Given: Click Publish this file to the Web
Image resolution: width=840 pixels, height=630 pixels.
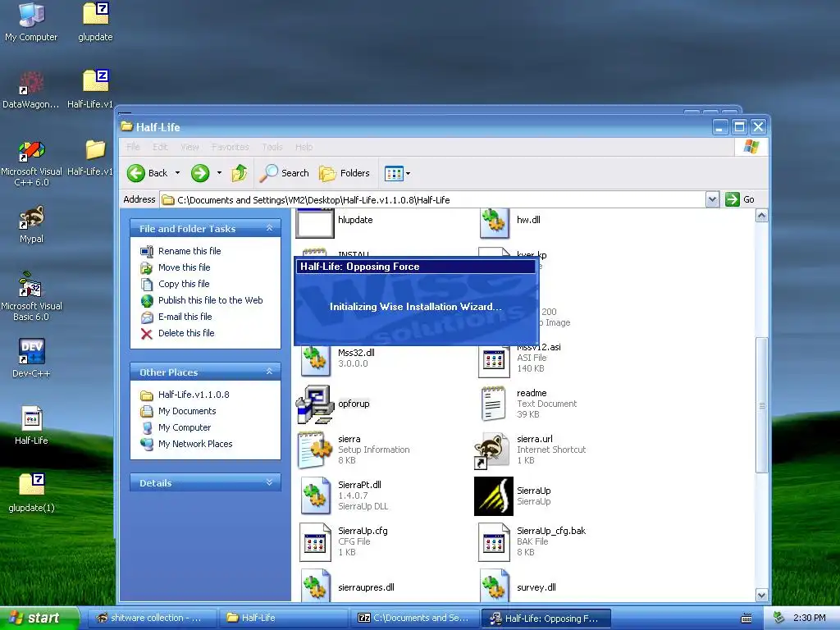Looking at the screenshot, I should (x=210, y=300).
